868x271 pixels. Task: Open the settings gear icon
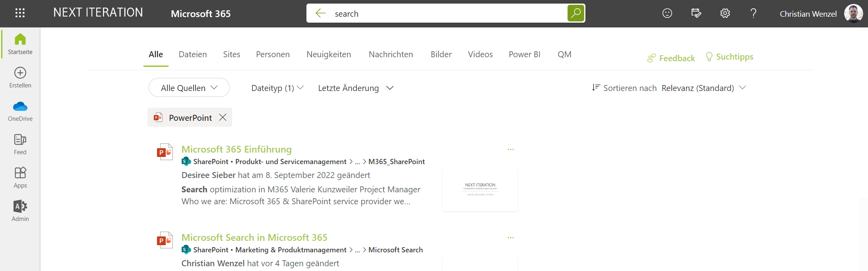pos(725,14)
